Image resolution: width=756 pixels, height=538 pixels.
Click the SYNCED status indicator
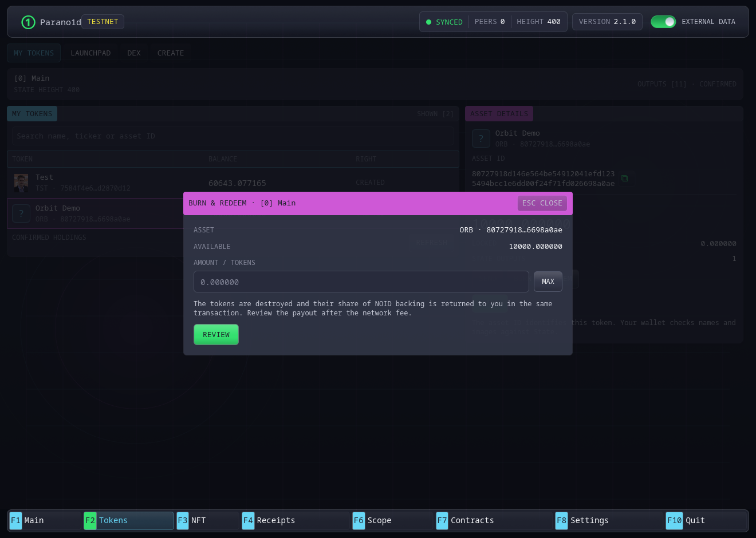(444, 22)
